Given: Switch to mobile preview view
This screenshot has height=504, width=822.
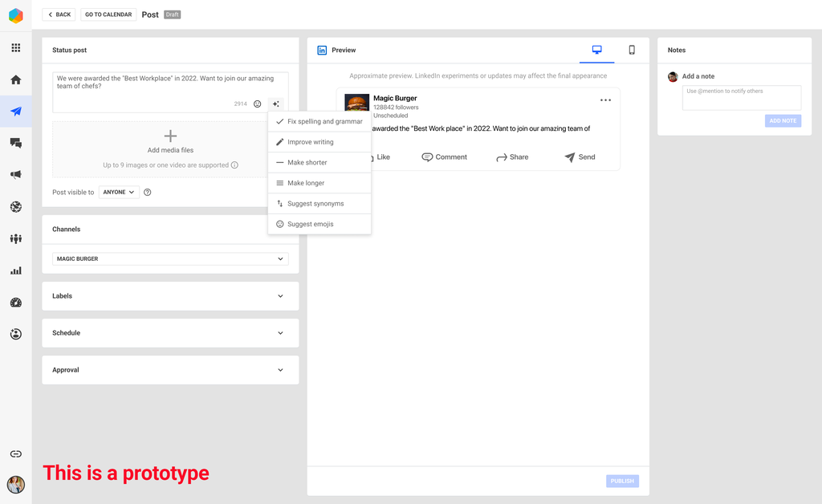Looking at the screenshot, I should [632, 50].
